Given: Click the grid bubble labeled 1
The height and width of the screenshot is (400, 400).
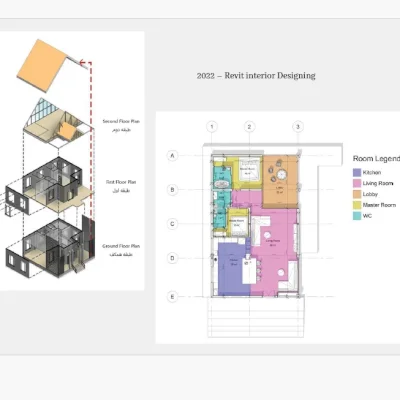Looking at the screenshot, I should 212,127.
